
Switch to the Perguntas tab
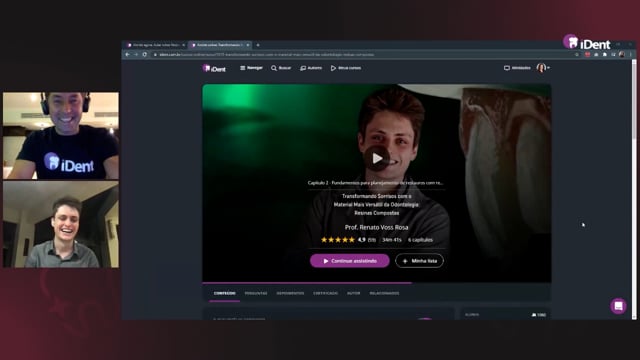(x=256, y=293)
